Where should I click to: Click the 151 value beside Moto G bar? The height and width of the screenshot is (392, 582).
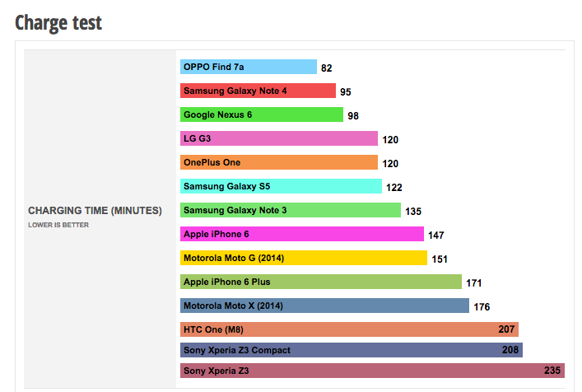pos(440,259)
